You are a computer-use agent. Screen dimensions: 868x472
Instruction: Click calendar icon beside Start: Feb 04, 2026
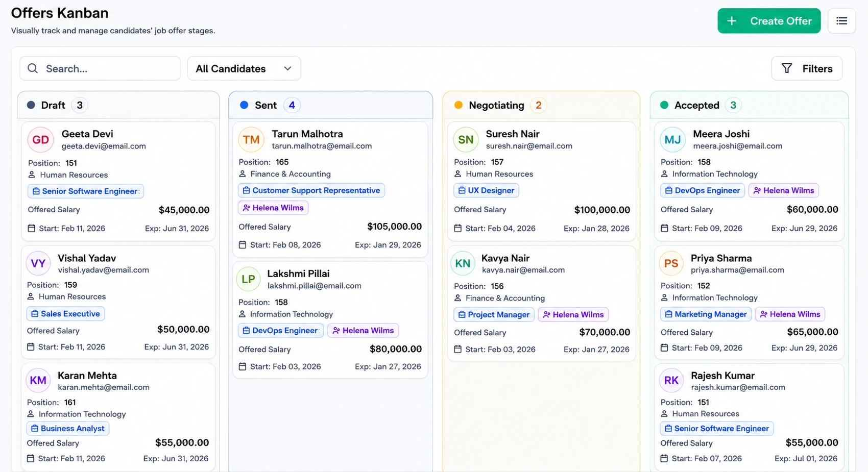coord(458,229)
